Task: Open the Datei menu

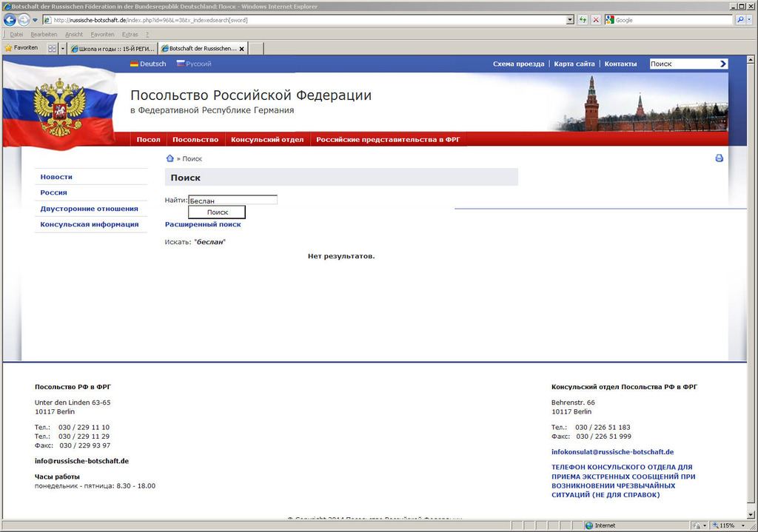Action: click(x=16, y=35)
